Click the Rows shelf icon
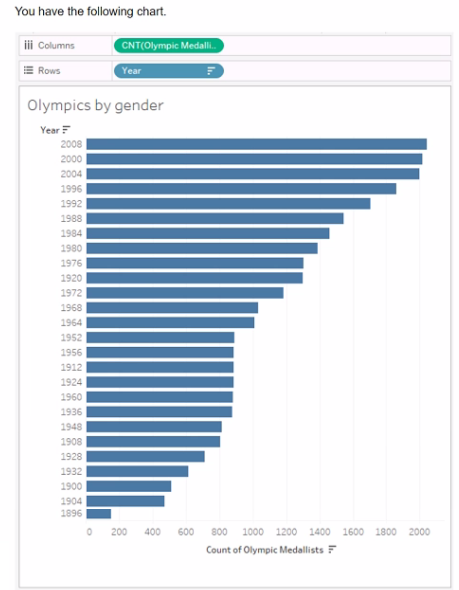Viewport: 459px width, 590px height. [x=28, y=70]
